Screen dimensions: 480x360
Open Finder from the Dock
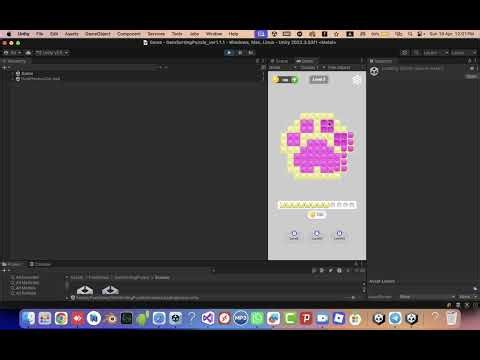pyautogui.click(x=29, y=318)
